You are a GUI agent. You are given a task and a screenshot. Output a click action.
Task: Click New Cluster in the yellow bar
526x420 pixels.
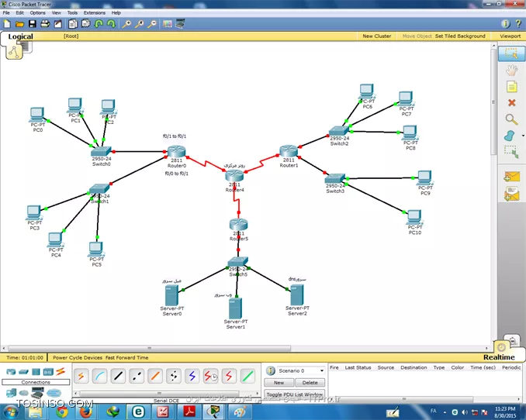click(377, 36)
